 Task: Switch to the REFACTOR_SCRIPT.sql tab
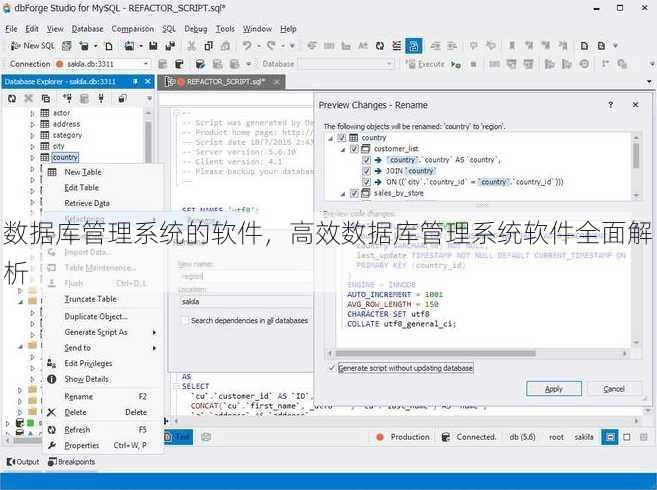tap(221, 81)
